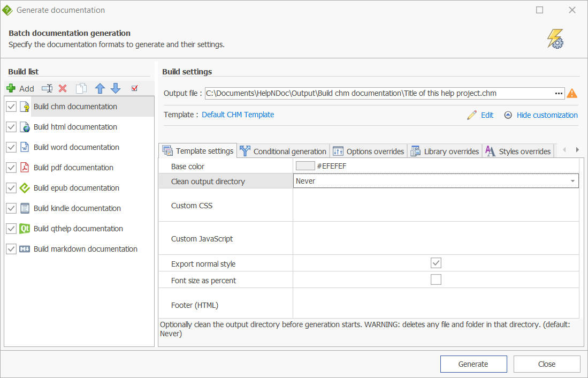The image size is (588, 378).
Task: Uncheck Build kindle documentation checkbox
Action: coord(11,208)
